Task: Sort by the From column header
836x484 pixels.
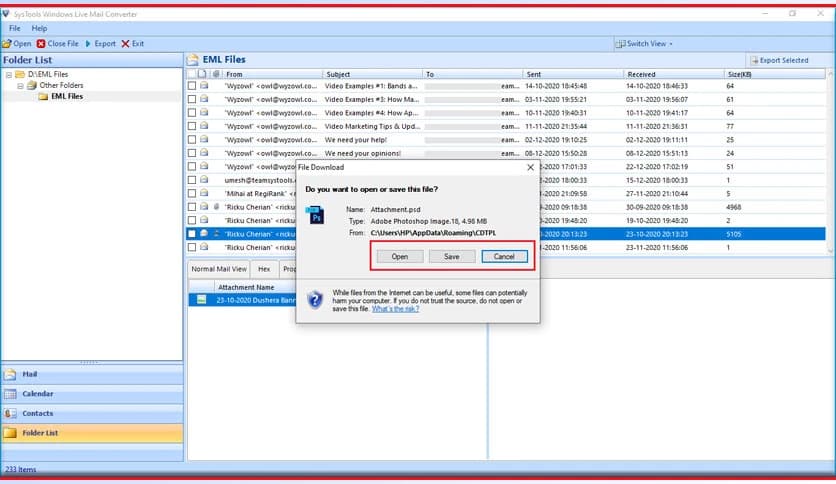Action: point(272,74)
